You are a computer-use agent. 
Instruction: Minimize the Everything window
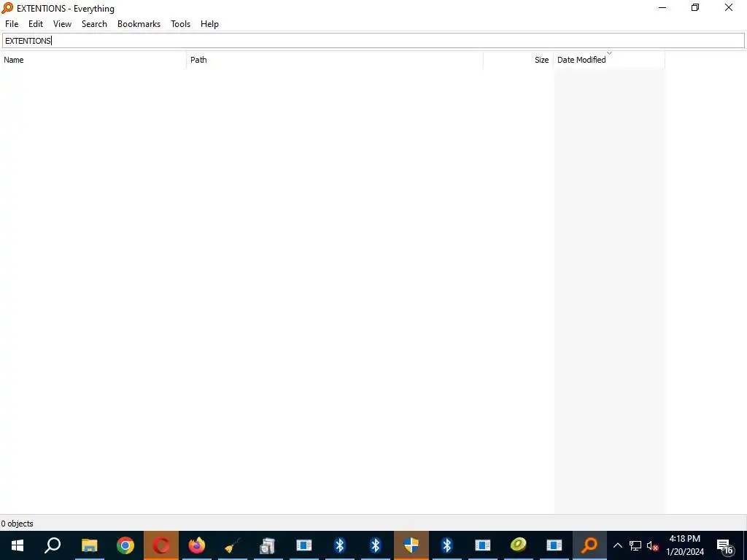click(662, 8)
